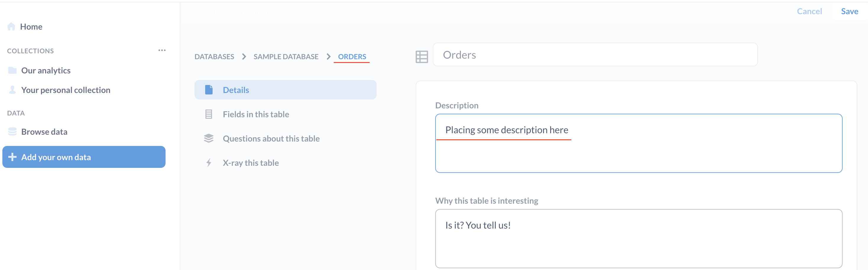Click the person icon beside Your personal collection
Screen dimensions: 868x270
tap(12, 89)
